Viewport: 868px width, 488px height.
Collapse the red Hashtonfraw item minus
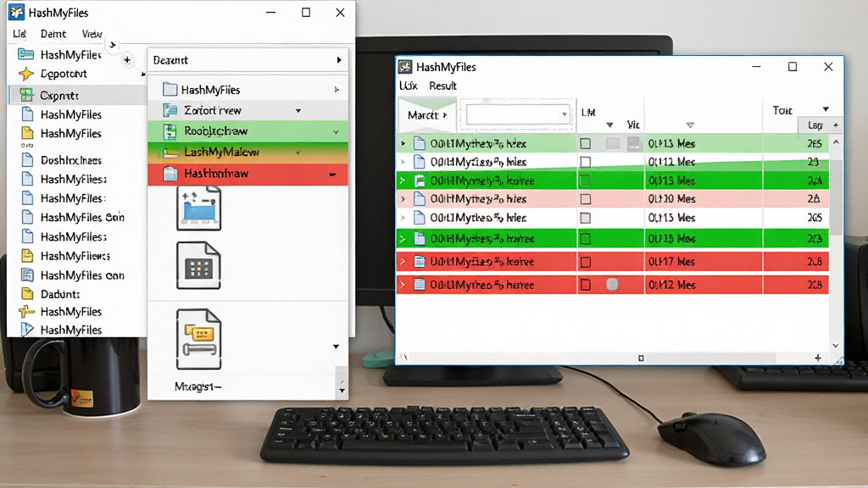(332, 175)
